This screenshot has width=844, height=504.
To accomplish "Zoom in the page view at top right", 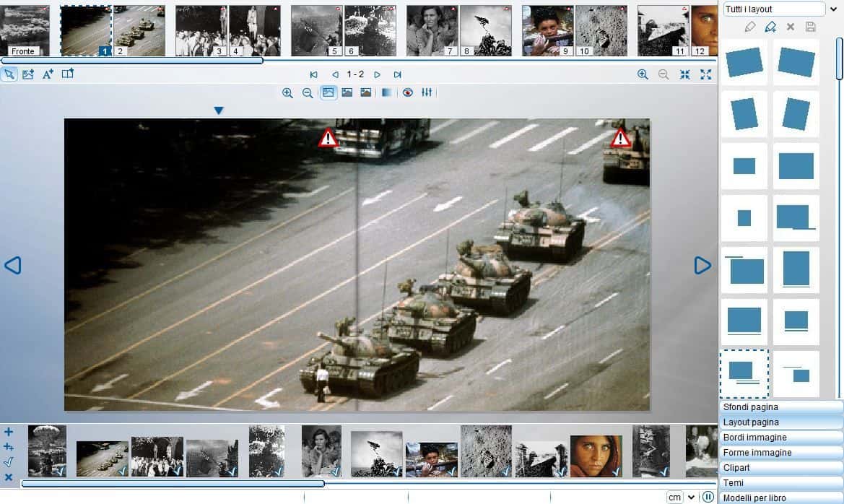I will tap(643, 75).
